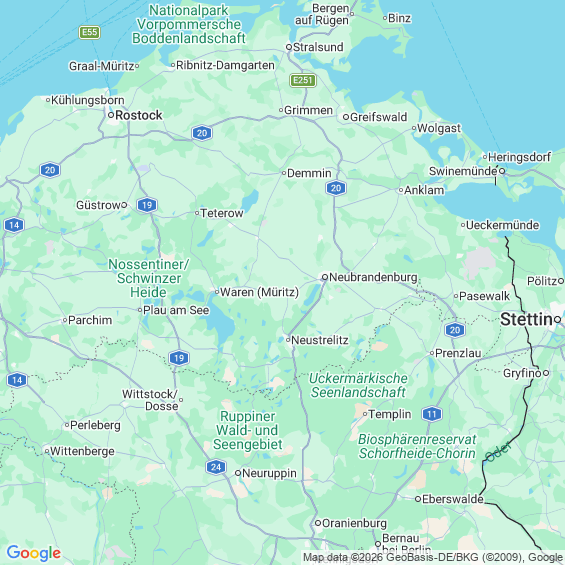
Task: Click the Greifswald town label
Action: (378, 117)
